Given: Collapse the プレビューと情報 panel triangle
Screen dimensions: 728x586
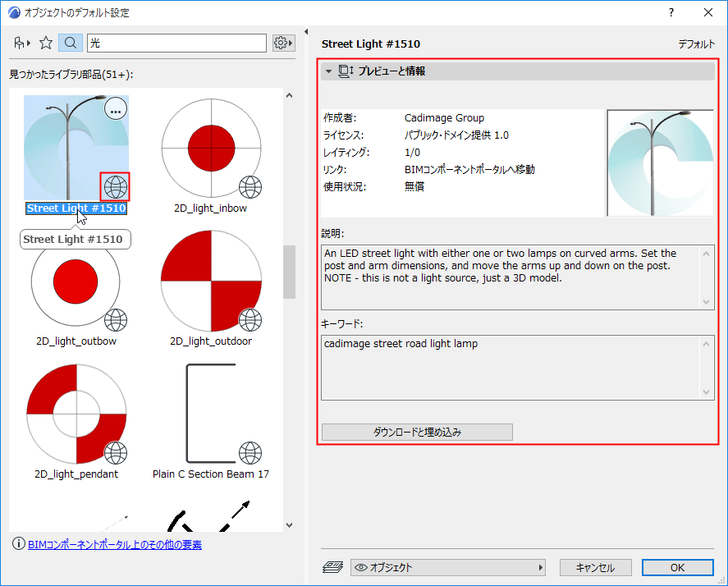Looking at the screenshot, I should [329, 71].
